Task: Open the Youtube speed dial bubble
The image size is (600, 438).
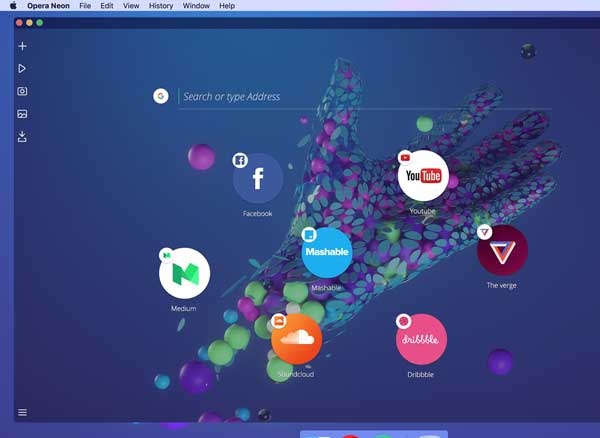Action: tap(423, 176)
